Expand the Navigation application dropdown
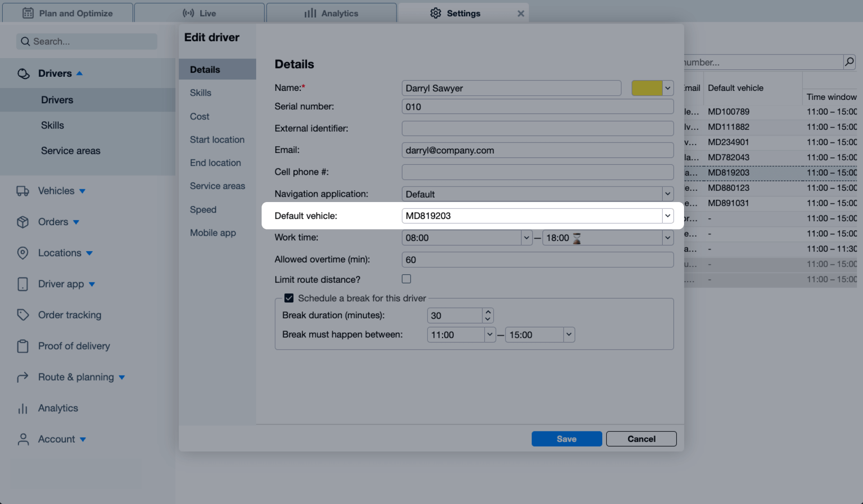Image resolution: width=863 pixels, height=504 pixels. (667, 194)
